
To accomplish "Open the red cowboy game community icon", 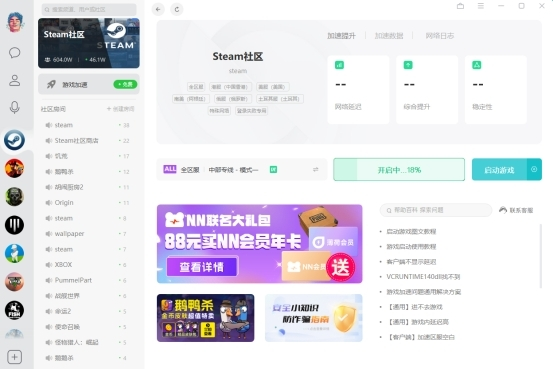I will tap(14, 168).
